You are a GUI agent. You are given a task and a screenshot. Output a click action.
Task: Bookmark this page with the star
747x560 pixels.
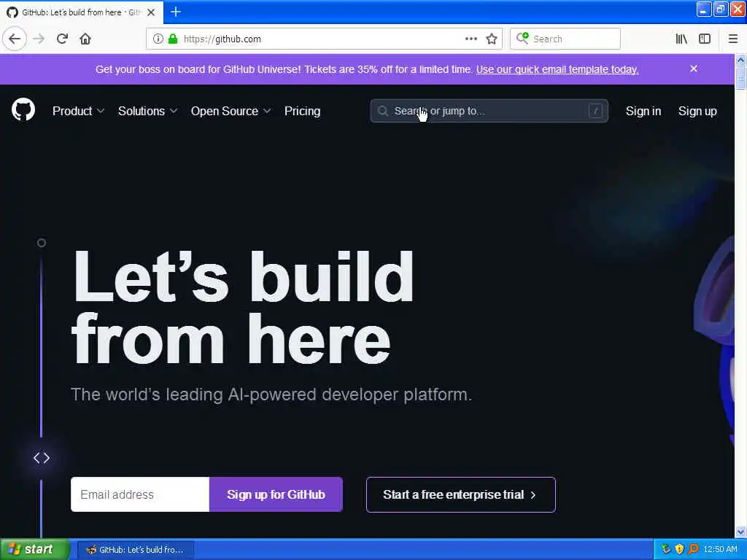point(492,39)
